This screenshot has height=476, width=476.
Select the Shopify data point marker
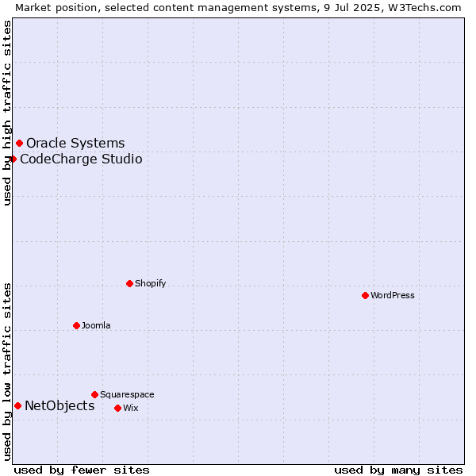coord(129,283)
